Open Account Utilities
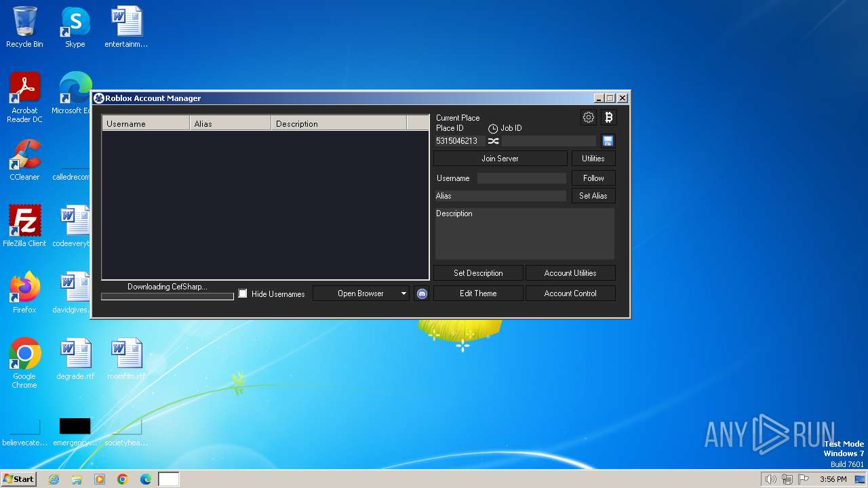Viewport: 868px width, 488px height. point(570,273)
